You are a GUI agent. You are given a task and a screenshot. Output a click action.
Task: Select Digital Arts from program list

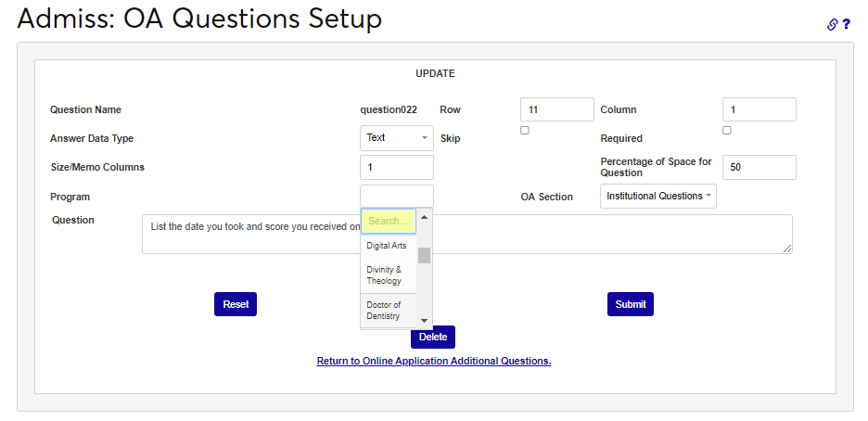coord(389,246)
